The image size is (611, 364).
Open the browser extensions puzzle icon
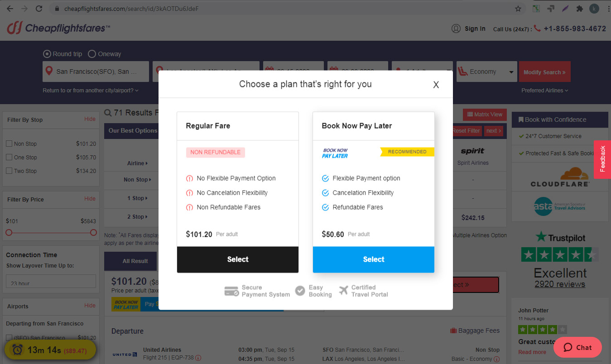pyautogui.click(x=579, y=9)
